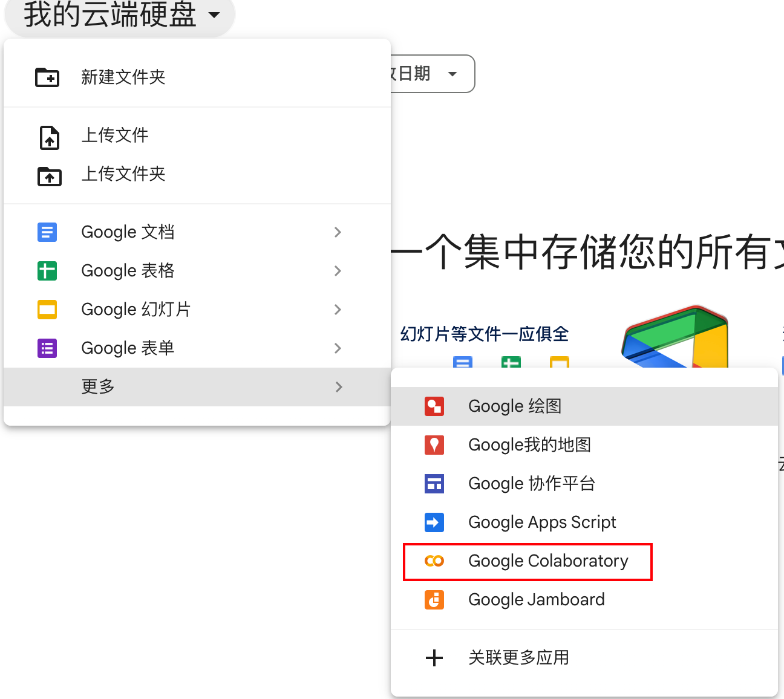Screen dimensions: 784x699
Task: Select Google我的地图 from the submenu
Action: 584,445
